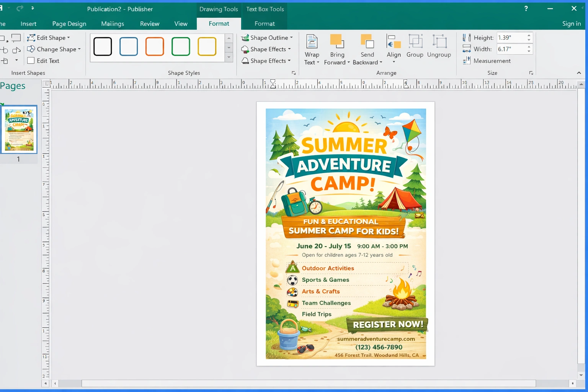Open the Align options dropdown
588x392 pixels.
click(394, 49)
